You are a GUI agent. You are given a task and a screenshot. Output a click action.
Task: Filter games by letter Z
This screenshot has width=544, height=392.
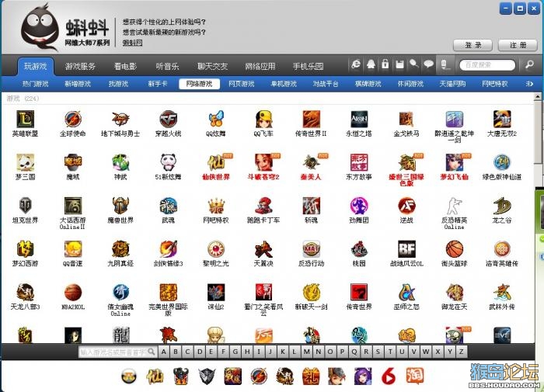pos(461,352)
